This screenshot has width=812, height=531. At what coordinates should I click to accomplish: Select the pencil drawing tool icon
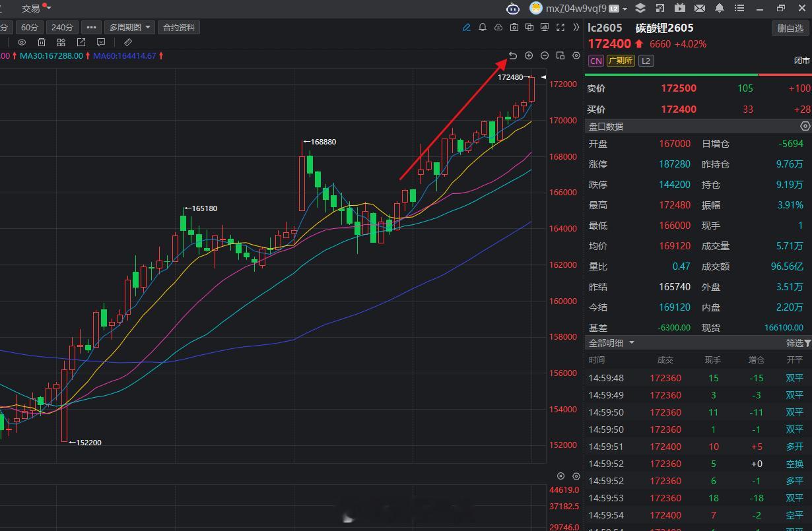(467, 27)
